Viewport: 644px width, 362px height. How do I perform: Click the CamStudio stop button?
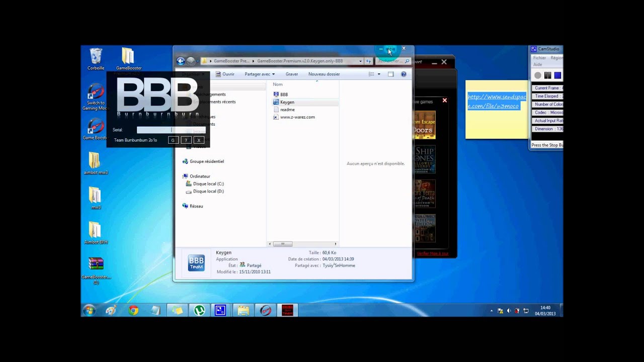557,75
